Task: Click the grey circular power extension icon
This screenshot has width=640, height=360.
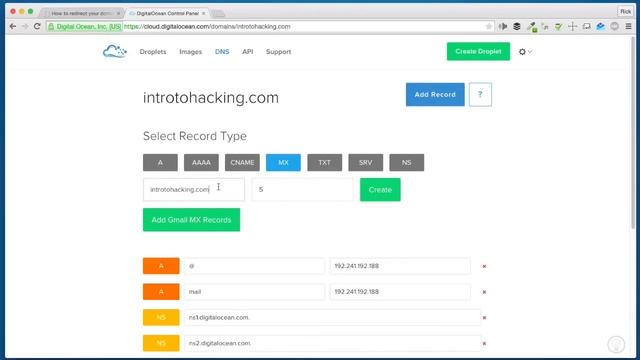Action: pos(614,27)
